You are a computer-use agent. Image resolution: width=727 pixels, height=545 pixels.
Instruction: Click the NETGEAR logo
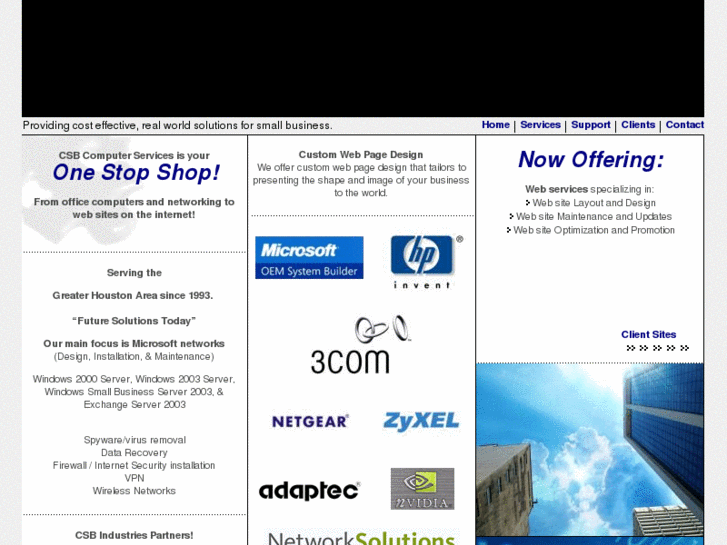310,421
